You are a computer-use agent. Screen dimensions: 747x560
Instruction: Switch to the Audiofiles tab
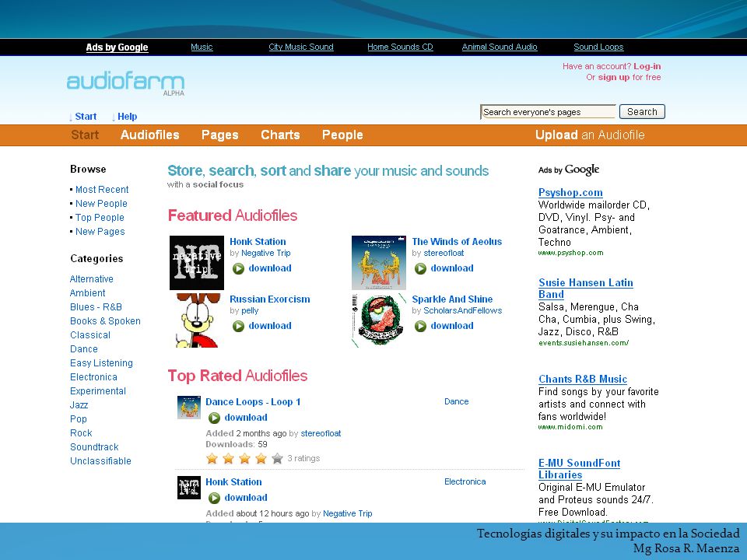[150, 135]
